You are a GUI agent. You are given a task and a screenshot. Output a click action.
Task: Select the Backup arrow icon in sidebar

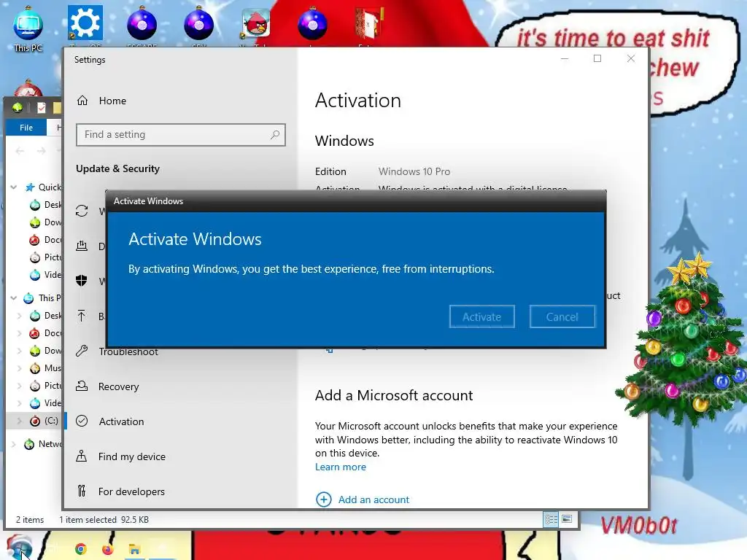[82, 316]
